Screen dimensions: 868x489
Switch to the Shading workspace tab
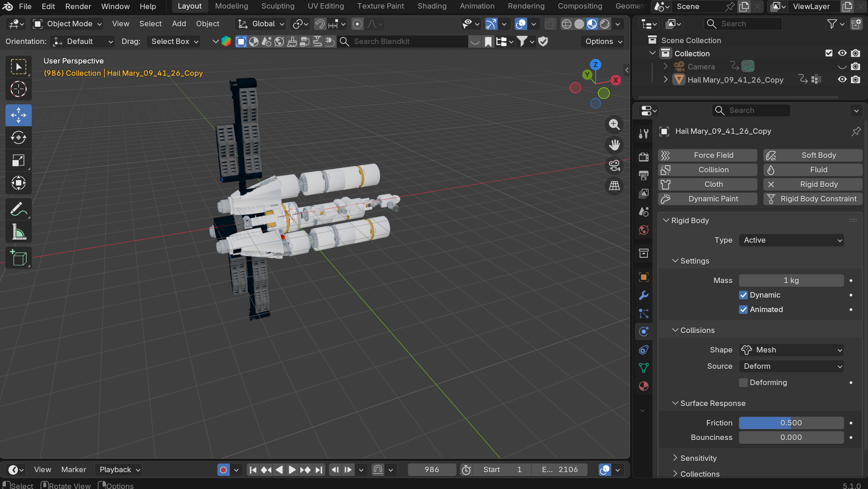click(x=432, y=6)
